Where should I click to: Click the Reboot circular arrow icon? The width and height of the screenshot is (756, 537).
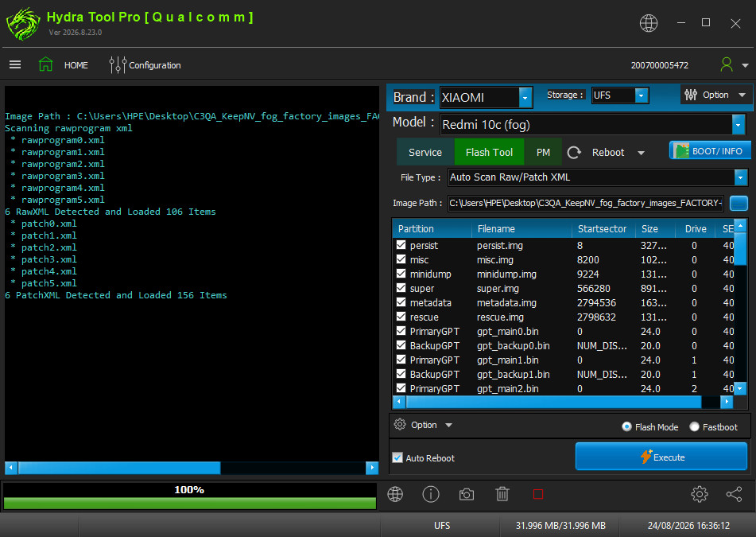(x=574, y=153)
